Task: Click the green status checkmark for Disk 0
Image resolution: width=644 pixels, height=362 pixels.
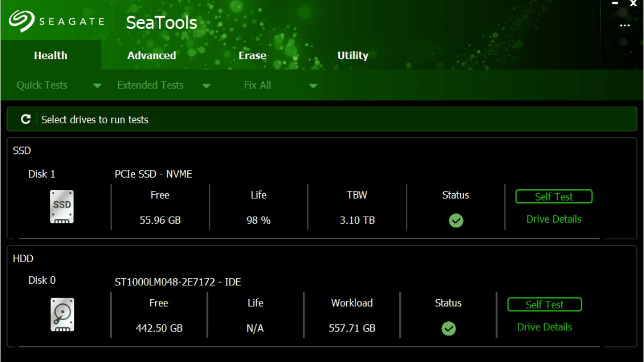Action: tap(449, 329)
